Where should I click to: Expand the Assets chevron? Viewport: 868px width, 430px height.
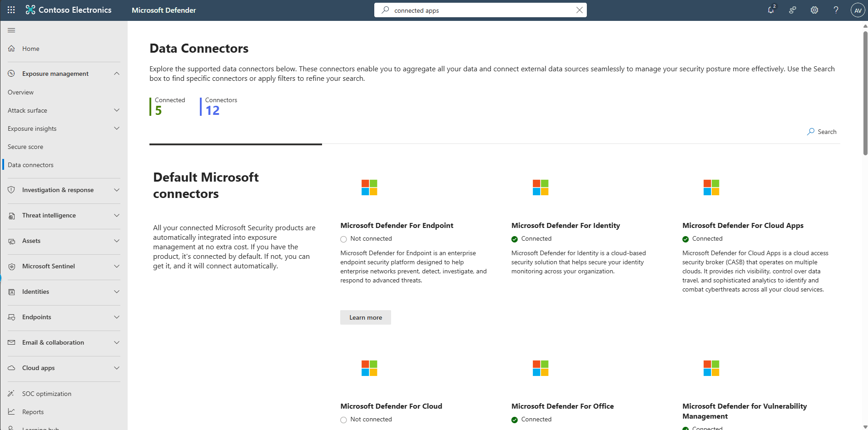click(117, 241)
